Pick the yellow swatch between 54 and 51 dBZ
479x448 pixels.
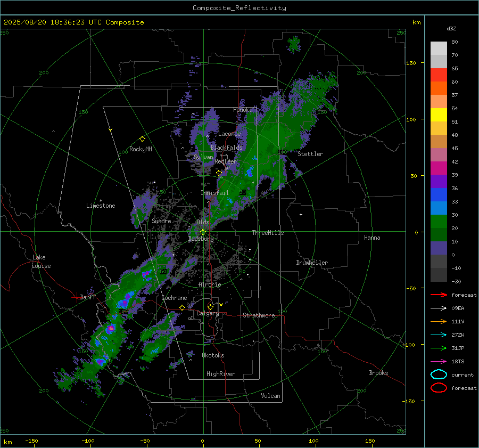(439, 115)
